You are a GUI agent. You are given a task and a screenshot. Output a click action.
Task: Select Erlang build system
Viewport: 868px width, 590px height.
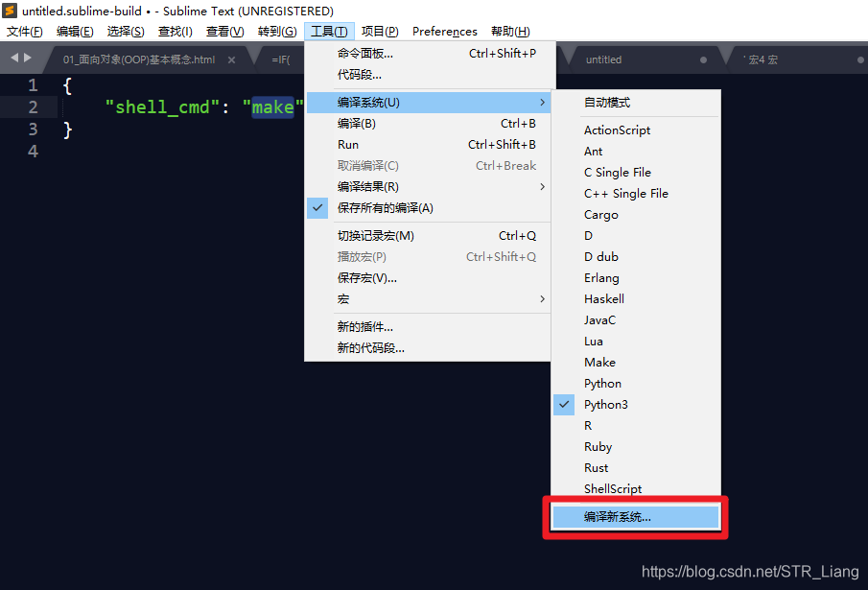click(x=636, y=278)
